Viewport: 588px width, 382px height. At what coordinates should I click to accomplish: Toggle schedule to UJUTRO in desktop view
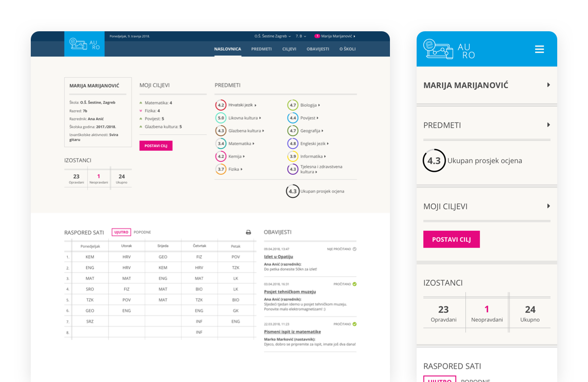[121, 232]
